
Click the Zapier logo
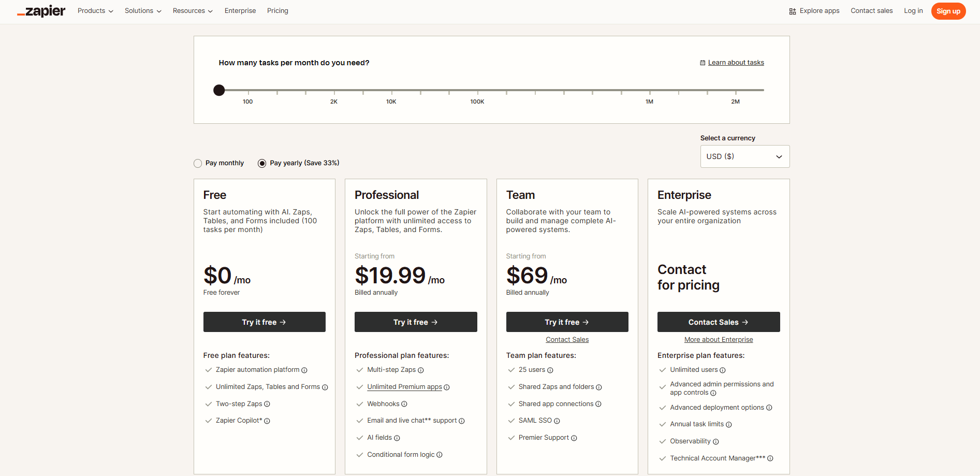pyautogui.click(x=41, y=10)
